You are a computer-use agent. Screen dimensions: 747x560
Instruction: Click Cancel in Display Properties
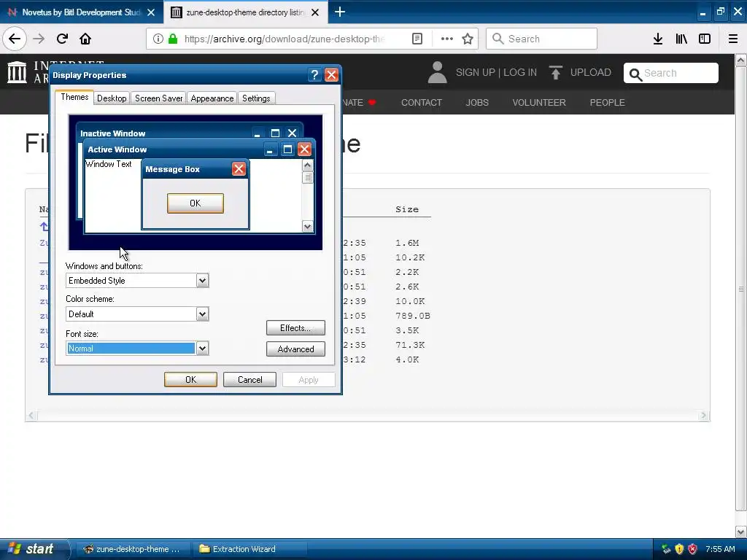click(x=249, y=379)
